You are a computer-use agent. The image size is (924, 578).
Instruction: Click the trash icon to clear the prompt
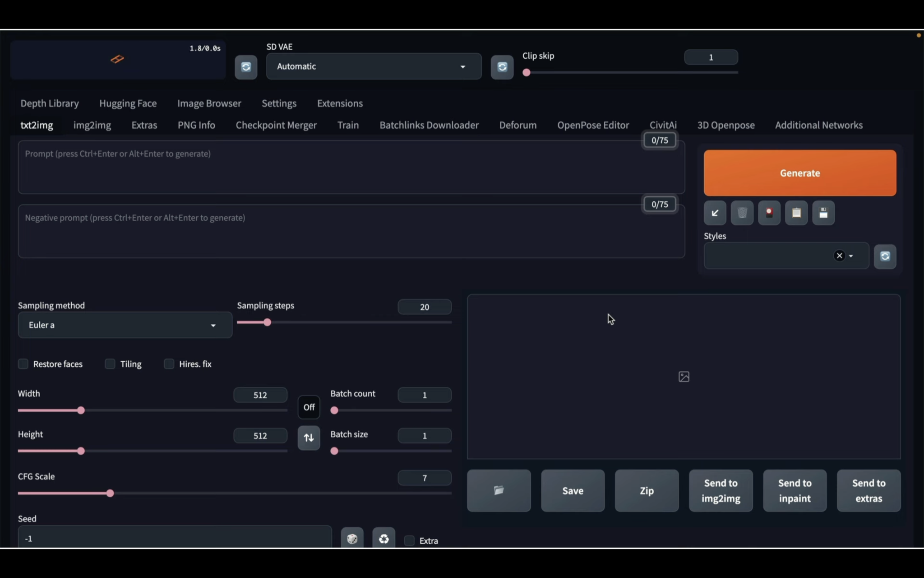[x=742, y=213]
